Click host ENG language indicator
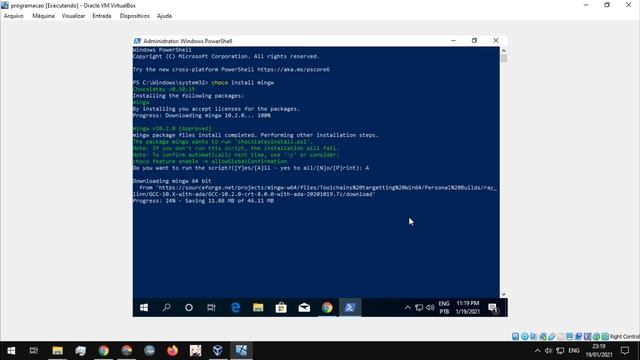 coord(574,351)
